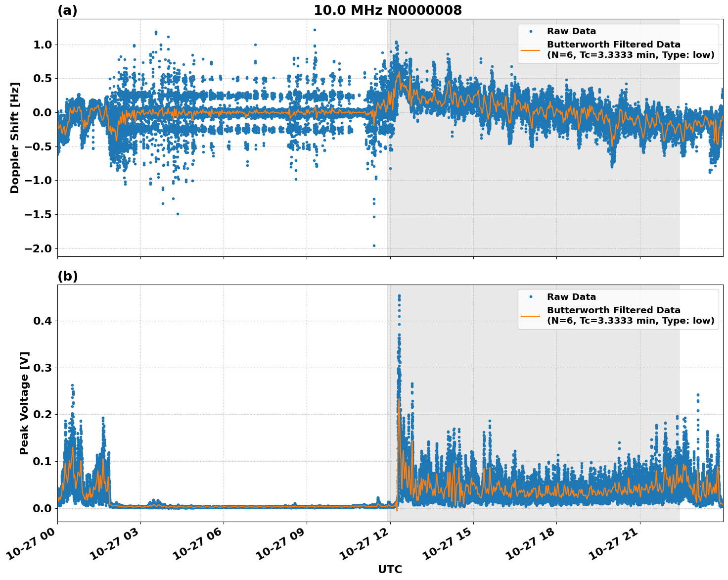Click the "(b)" panel label
This screenshot has width=728, height=580.
67,276
